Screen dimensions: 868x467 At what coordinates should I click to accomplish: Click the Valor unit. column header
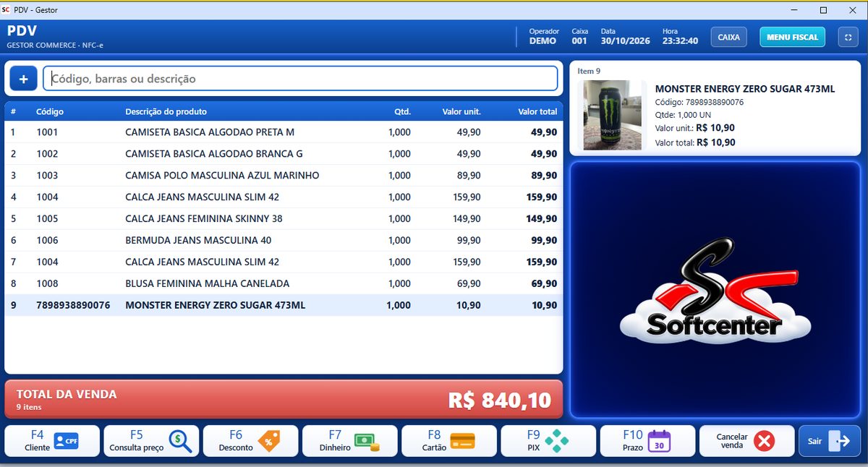pos(461,112)
